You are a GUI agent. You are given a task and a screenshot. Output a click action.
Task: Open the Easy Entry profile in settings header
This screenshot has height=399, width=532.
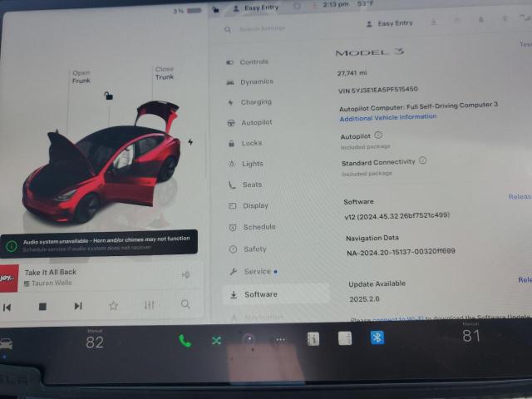pos(390,23)
